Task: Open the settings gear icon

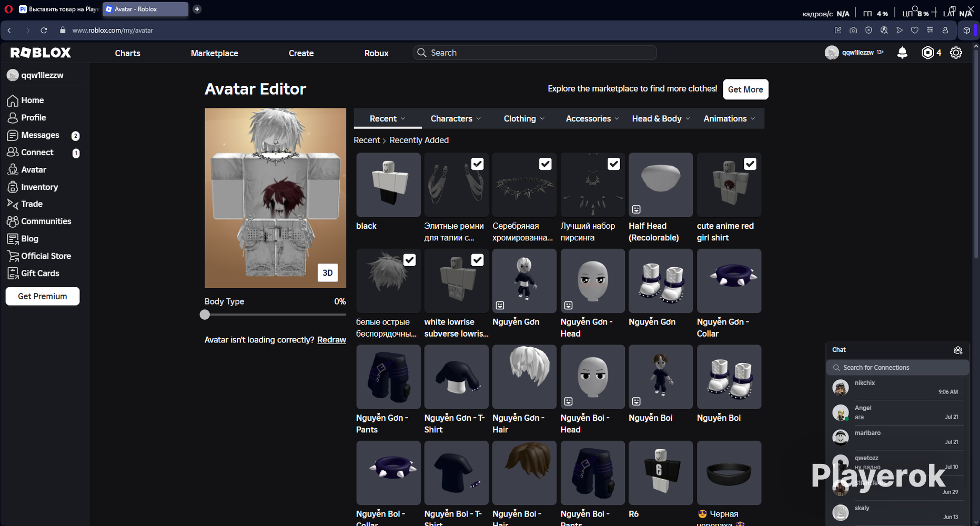Action: (956, 53)
